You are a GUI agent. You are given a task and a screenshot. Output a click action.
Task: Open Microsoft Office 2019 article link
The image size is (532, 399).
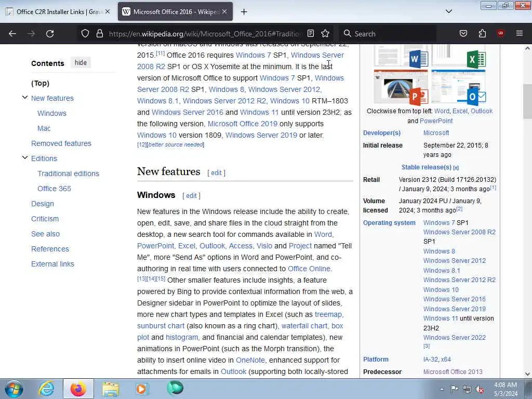point(242,124)
